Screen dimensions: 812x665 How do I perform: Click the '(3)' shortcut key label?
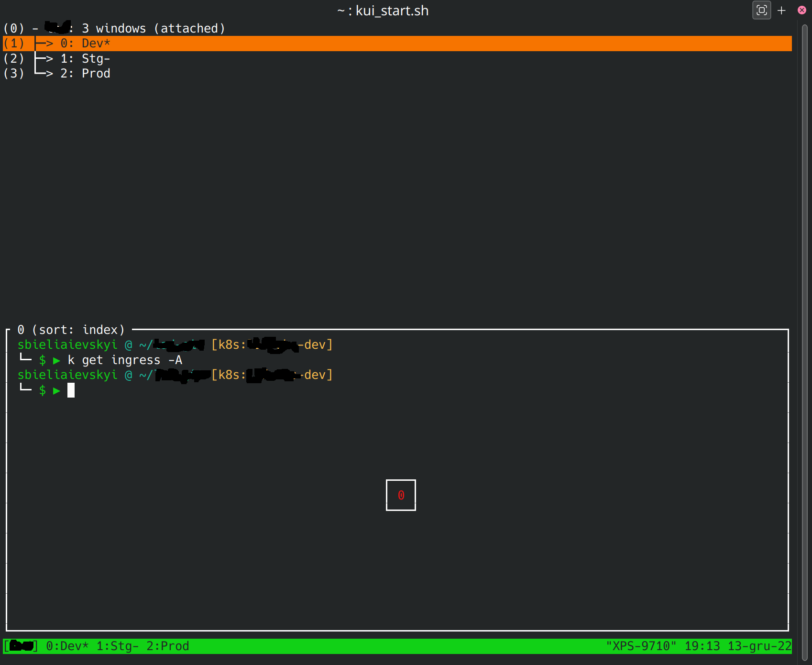pos(14,73)
